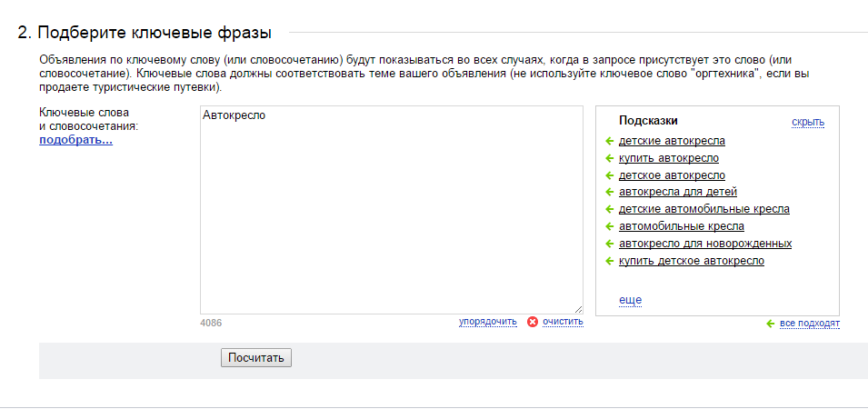Click arrow beside 'детские автомобильные кресла'

(x=610, y=210)
